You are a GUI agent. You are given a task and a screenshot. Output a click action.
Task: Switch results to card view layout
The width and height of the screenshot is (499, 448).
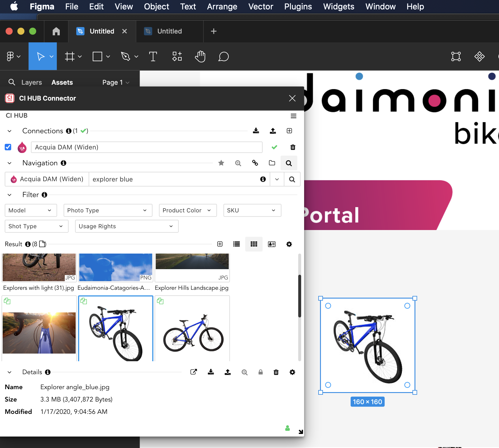pyautogui.click(x=271, y=244)
